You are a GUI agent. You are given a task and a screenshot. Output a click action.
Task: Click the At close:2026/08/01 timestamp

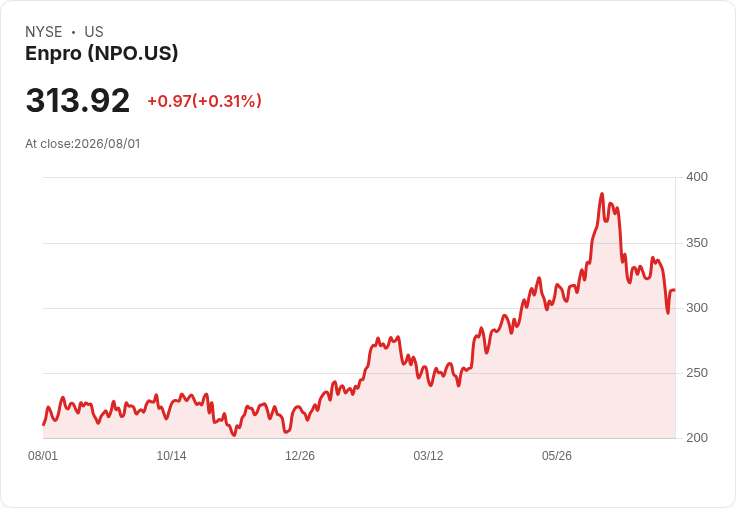(x=83, y=144)
